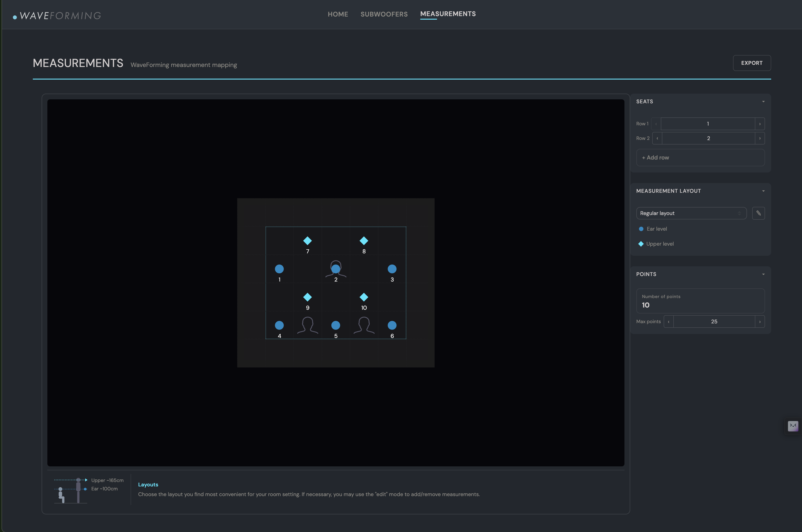The image size is (802, 532).
Task: Collapse the MEASUREMENT LAYOUT panel
Action: click(763, 191)
